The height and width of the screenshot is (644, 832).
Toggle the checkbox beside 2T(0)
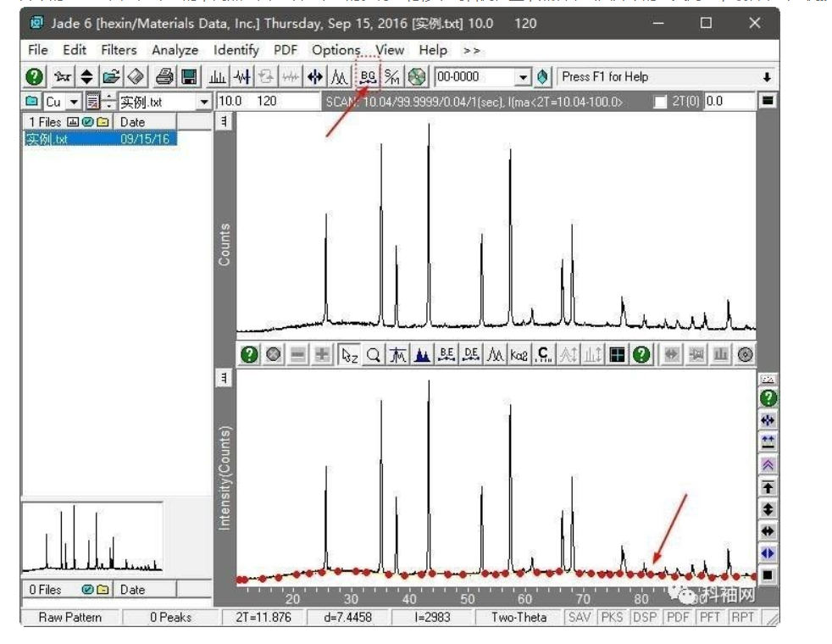tap(659, 102)
